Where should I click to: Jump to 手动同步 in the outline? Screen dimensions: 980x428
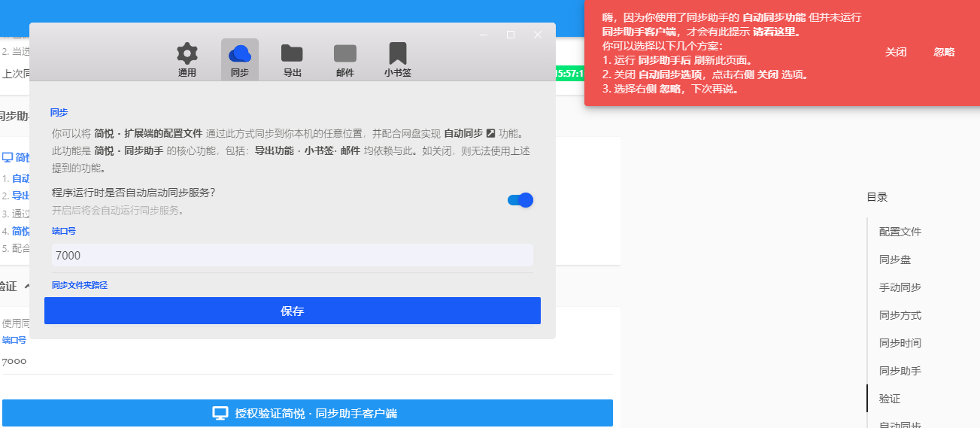coord(900,287)
